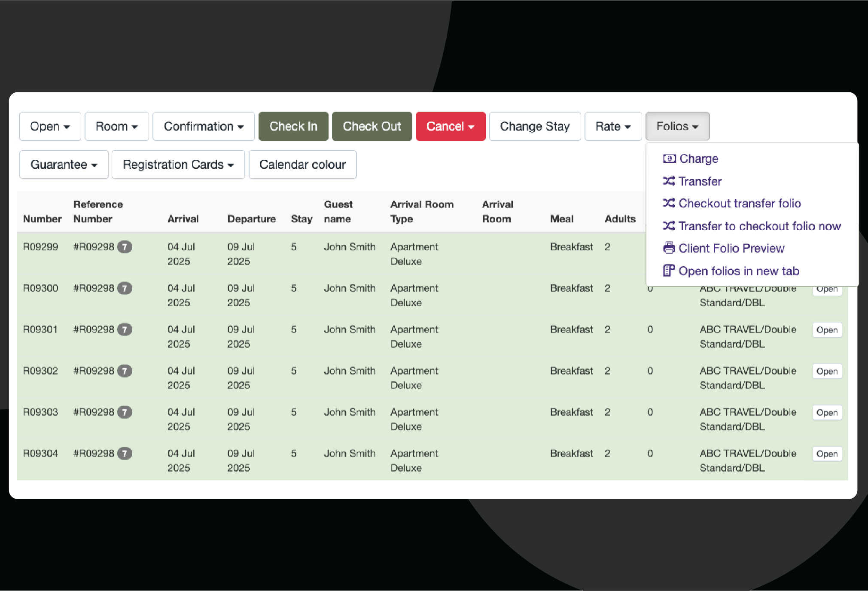Open the Room dropdown menu
The image size is (868, 591).
click(x=116, y=126)
